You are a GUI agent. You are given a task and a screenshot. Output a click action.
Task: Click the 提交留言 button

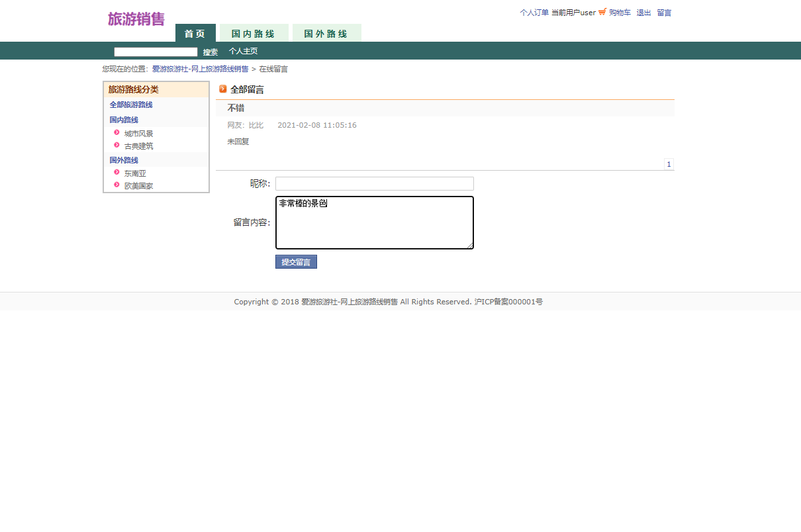[296, 262]
